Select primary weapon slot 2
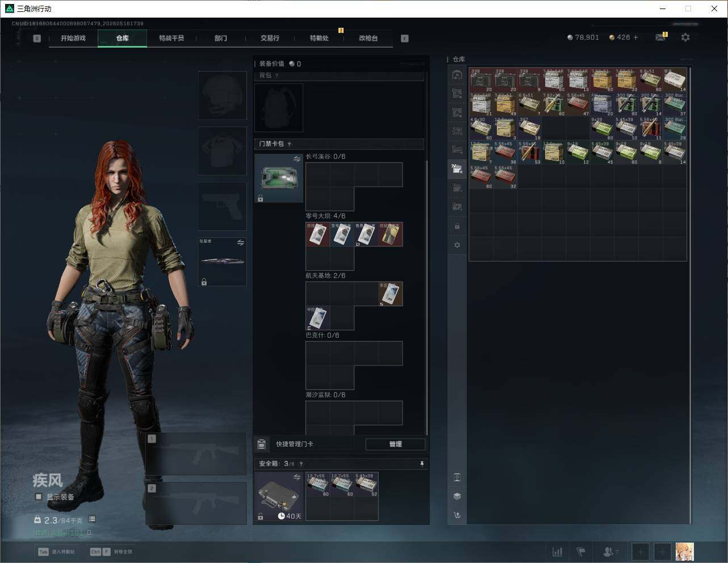728x563 pixels. point(196,503)
